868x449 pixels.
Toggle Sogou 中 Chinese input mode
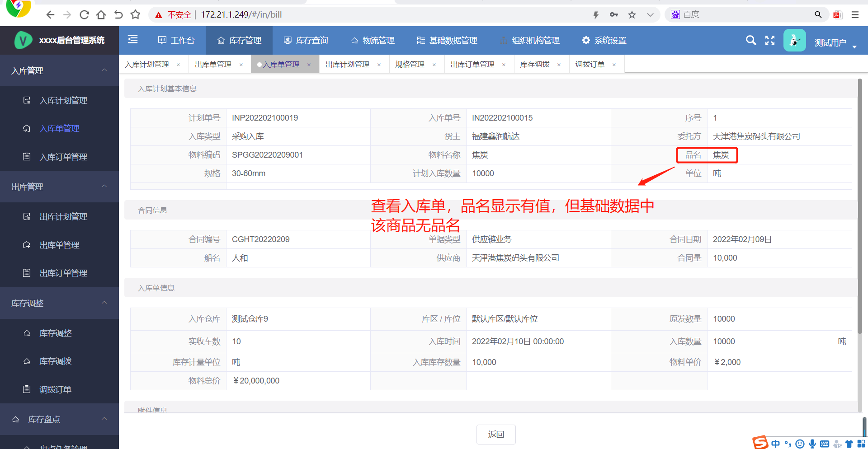click(x=776, y=444)
